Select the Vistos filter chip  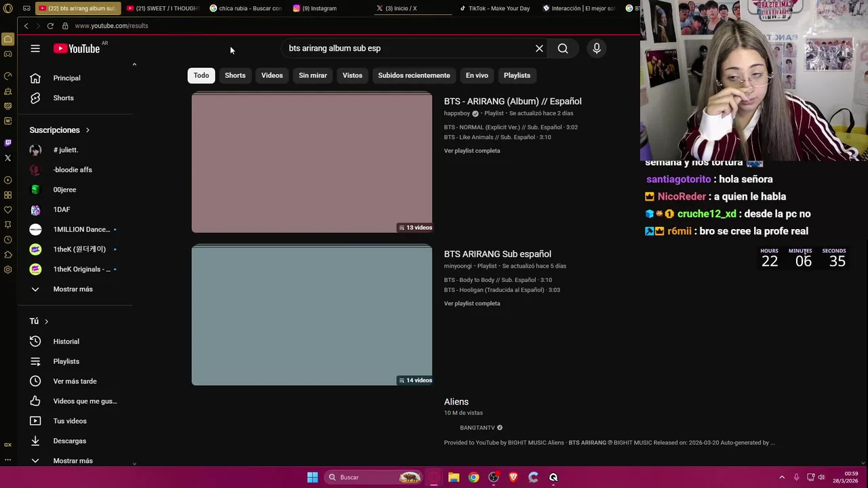click(353, 75)
